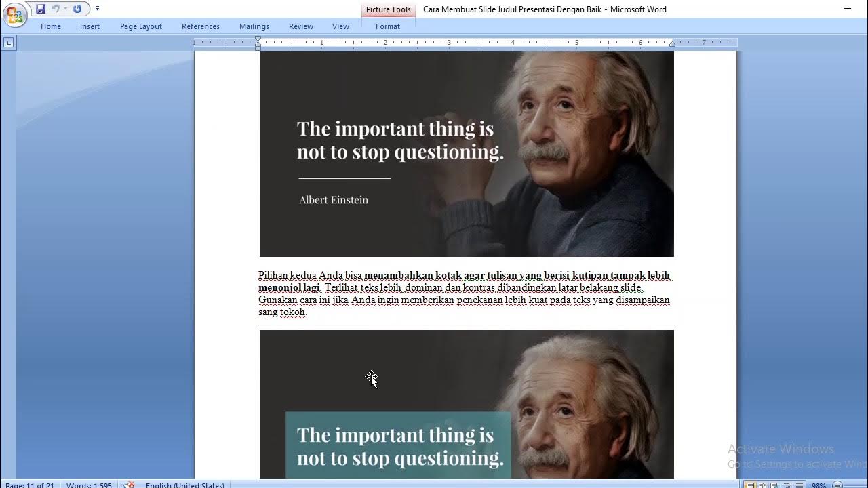Image resolution: width=868 pixels, height=488 pixels.
Task: Switch to the View tab
Action: (341, 26)
